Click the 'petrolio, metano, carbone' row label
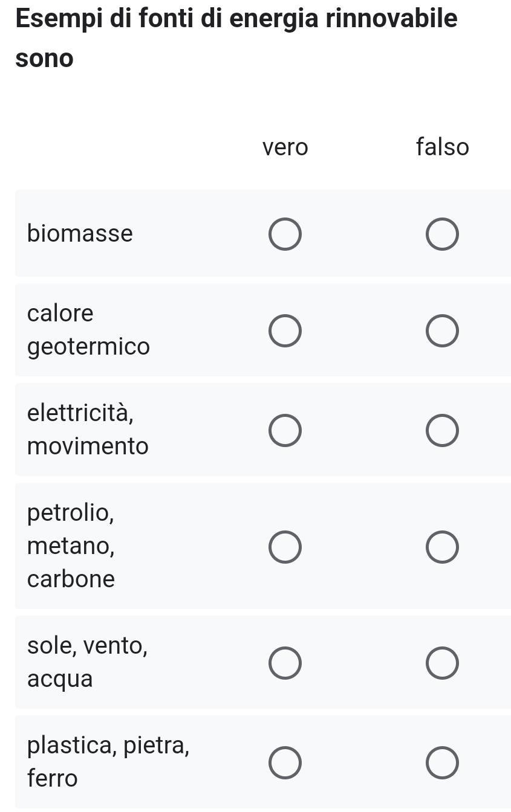This screenshot has width=511, height=812. [x=71, y=546]
